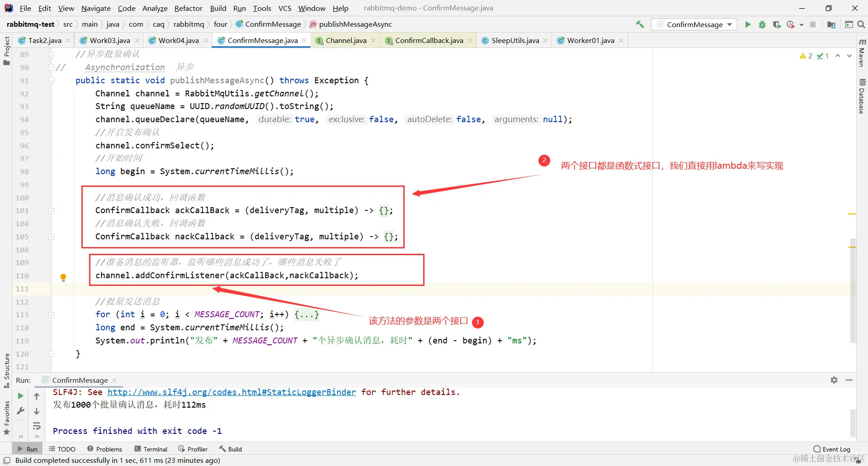Open the Navigate menu
The width and height of the screenshot is (868, 466).
(x=96, y=8)
